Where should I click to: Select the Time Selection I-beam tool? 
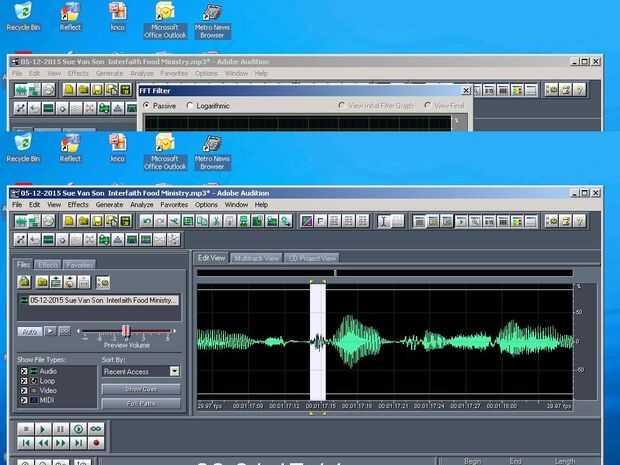pos(384,221)
